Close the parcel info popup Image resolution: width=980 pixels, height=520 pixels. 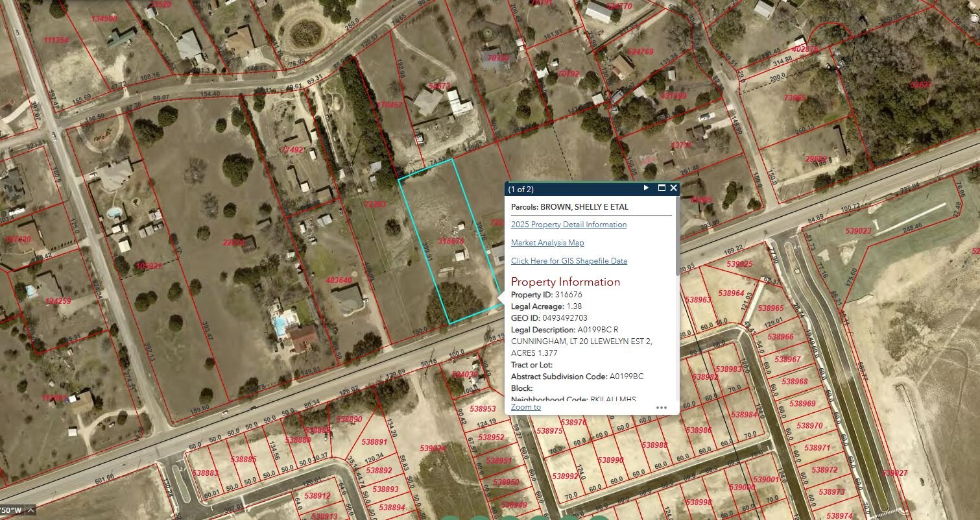(674, 188)
